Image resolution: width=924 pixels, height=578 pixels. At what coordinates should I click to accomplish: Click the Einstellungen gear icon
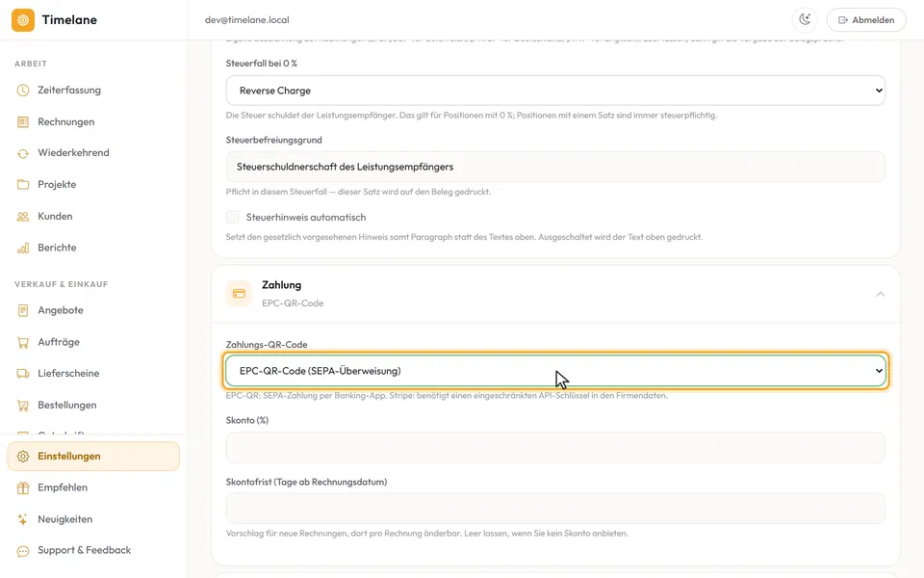[23, 457]
